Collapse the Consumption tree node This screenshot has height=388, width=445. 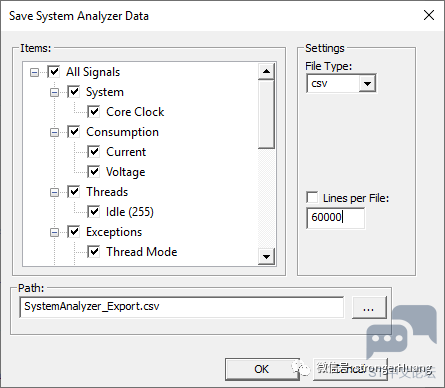[x=54, y=132]
